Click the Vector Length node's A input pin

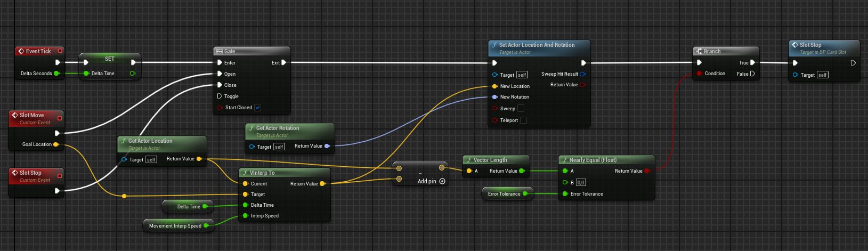(469, 171)
